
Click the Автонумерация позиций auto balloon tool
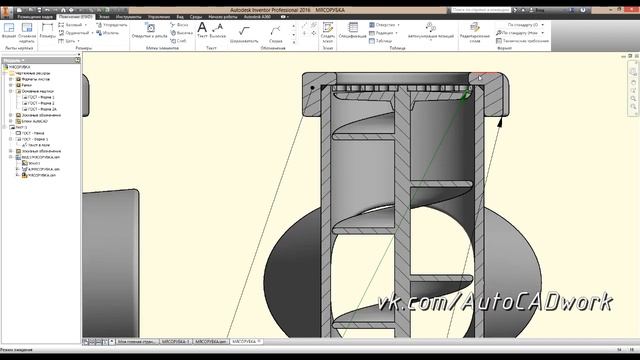click(431, 31)
